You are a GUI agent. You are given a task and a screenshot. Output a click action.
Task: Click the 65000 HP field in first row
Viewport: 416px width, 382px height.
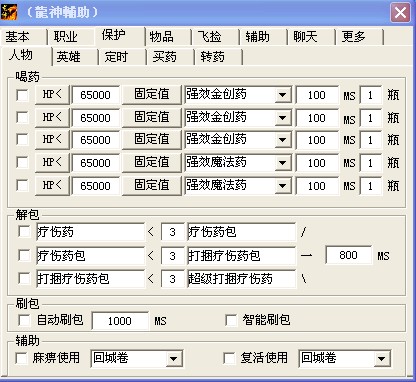point(95,95)
